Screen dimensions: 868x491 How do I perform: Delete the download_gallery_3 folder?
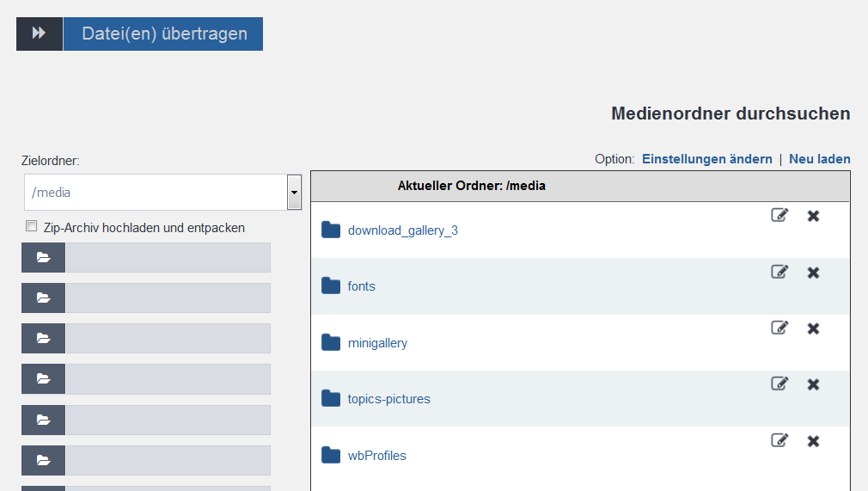coord(813,216)
